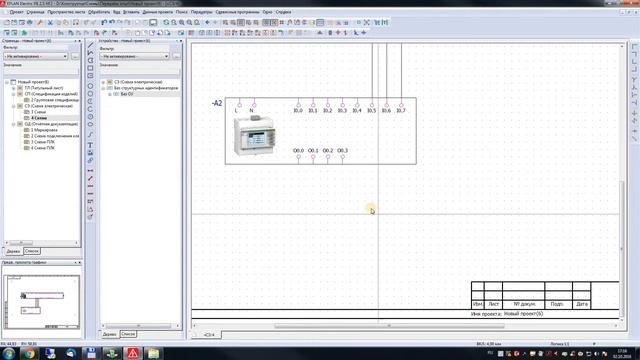
Task: Switch devices panel to Список tab
Action: pyautogui.click(x=128, y=334)
